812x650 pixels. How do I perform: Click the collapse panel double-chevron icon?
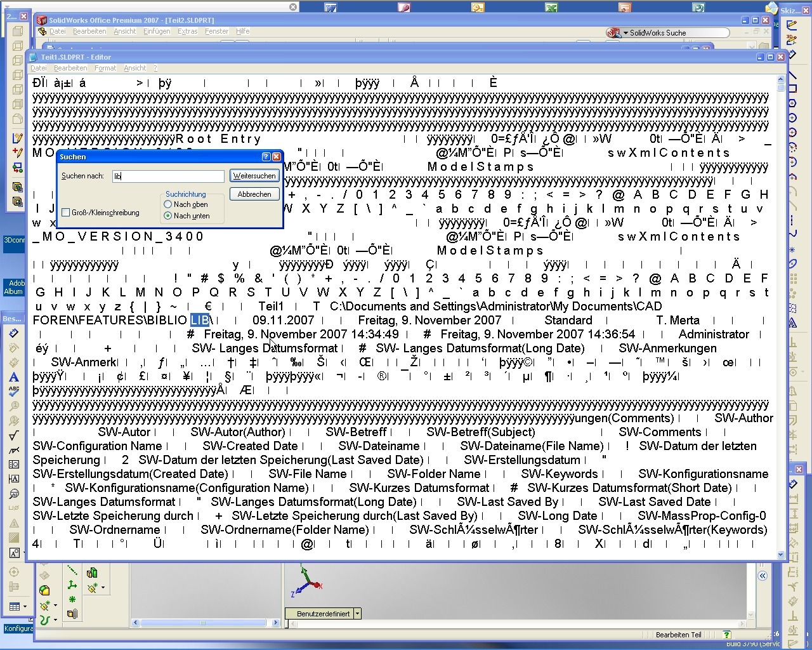[x=762, y=576]
